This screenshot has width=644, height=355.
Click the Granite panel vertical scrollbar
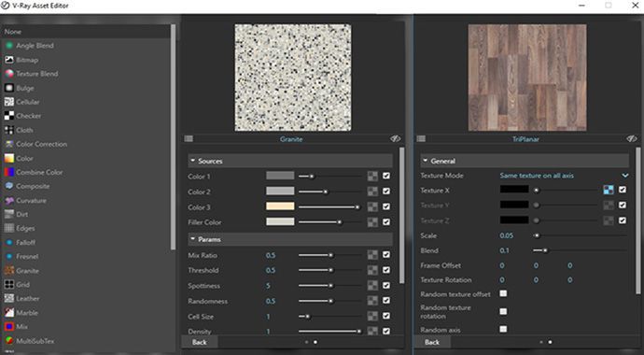[401, 215]
